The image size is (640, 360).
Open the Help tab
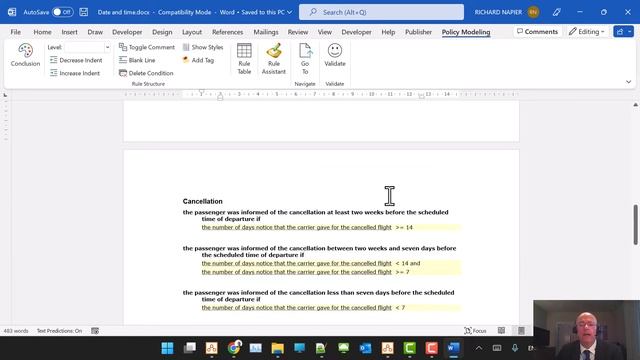(388, 32)
